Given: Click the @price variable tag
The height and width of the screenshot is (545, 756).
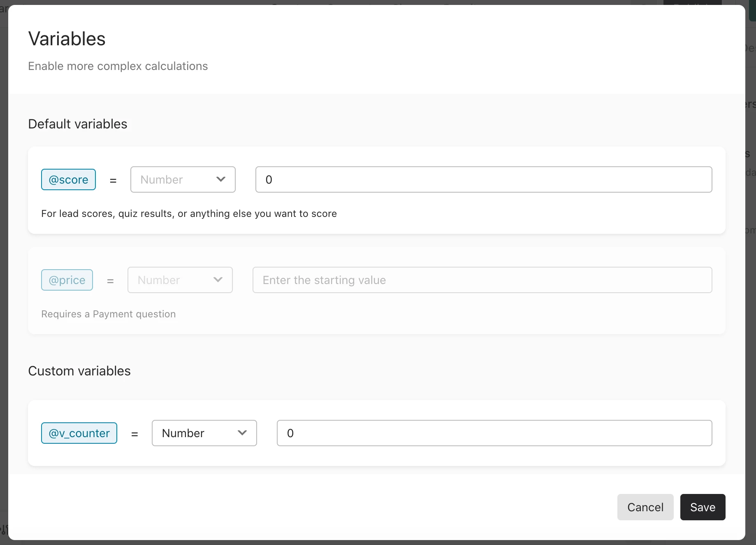Looking at the screenshot, I should tap(67, 280).
